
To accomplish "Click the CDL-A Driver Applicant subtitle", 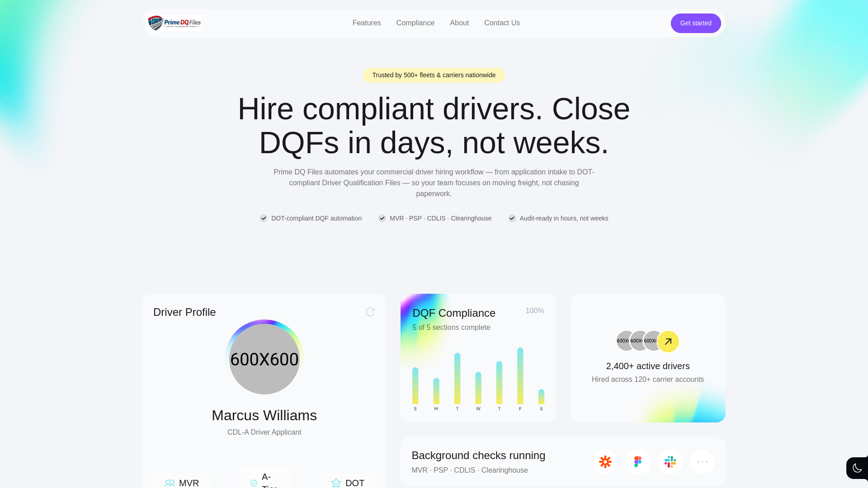I will coord(264,432).
